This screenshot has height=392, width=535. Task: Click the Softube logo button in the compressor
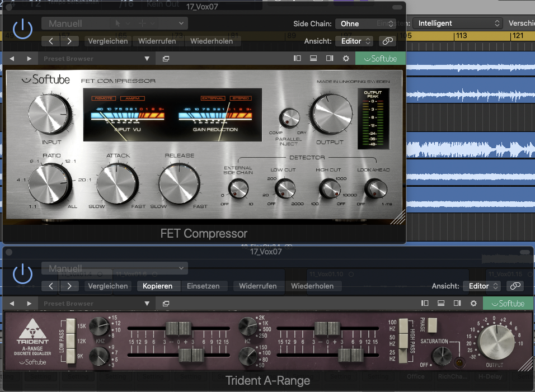click(380, 59)
